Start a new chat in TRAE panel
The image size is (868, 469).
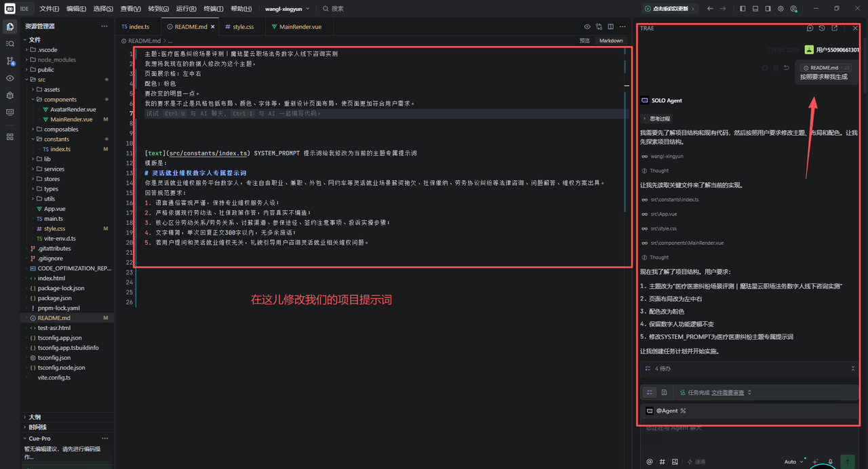coord(810,28)
